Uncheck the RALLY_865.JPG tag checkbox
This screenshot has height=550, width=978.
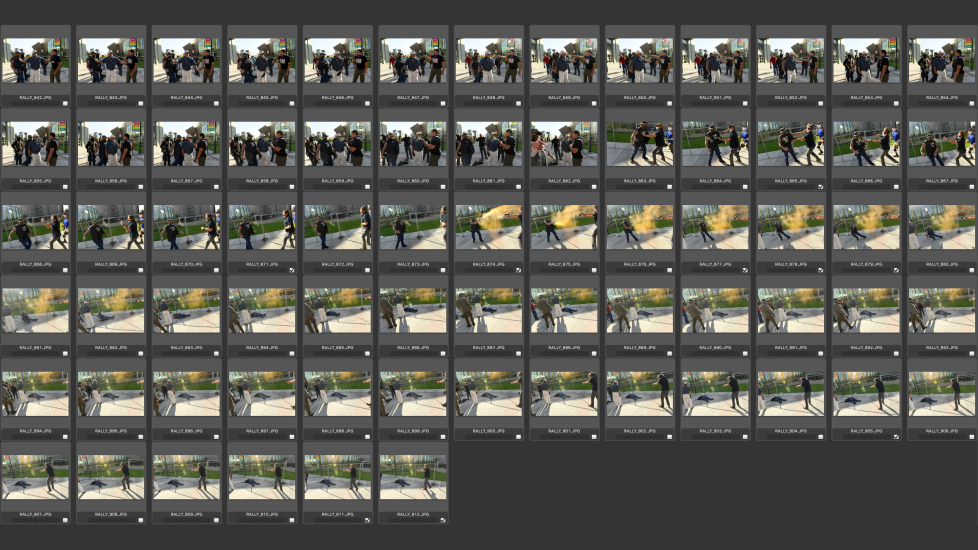click(x=820, y=187)
